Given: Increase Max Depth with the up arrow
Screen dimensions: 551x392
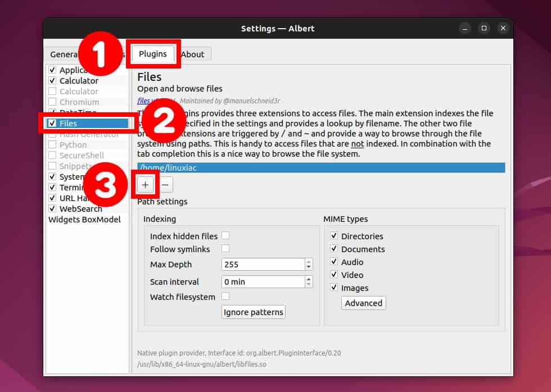Looking at the screenshot, I should pyautogui.click(x=309, y=262).
